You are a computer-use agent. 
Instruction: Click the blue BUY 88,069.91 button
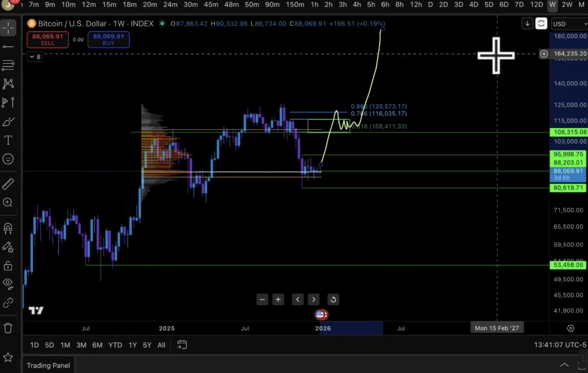point(108,40)
